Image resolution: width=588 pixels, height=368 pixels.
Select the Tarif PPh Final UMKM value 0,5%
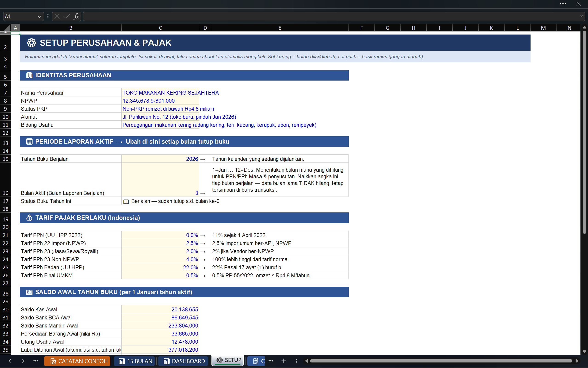pyautogui.click(x=160, y=275)
